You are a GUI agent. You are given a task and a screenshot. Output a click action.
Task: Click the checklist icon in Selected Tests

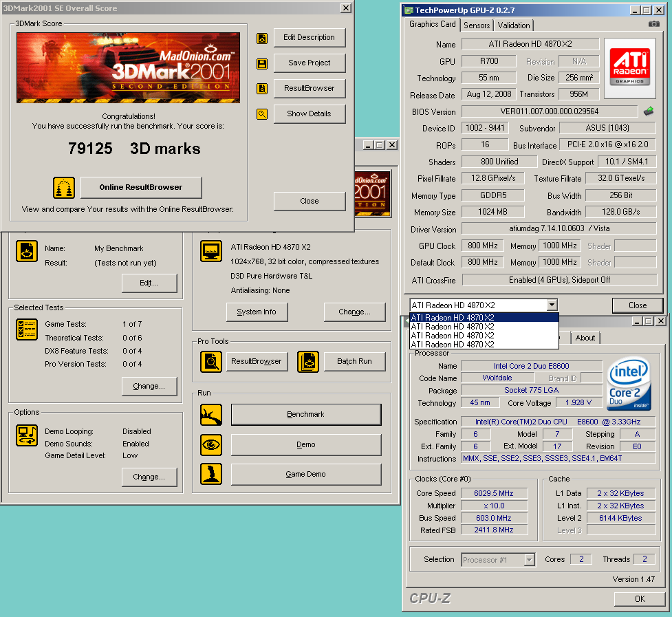[27, 329]
